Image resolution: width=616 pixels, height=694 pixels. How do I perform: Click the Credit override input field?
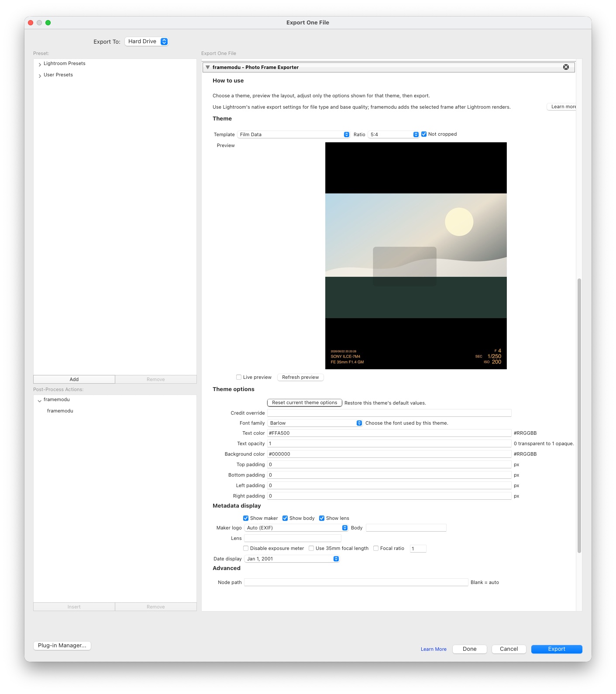pos(389,413)
